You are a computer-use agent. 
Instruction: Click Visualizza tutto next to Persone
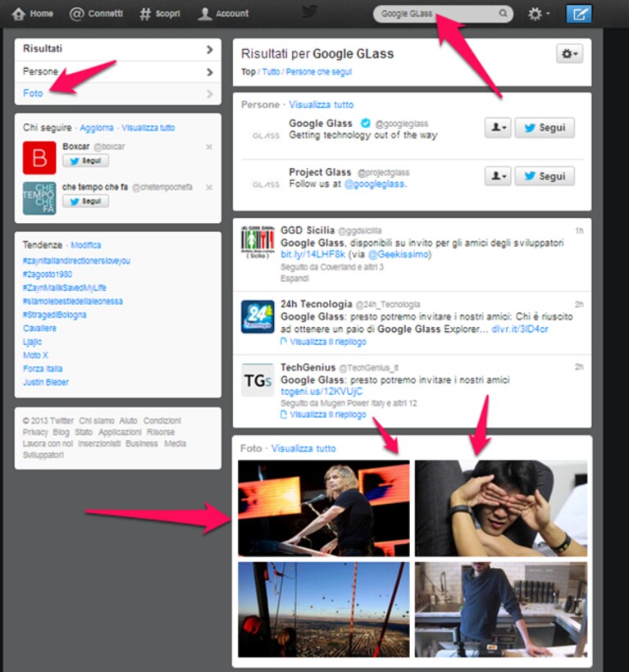tap(321, 105)
